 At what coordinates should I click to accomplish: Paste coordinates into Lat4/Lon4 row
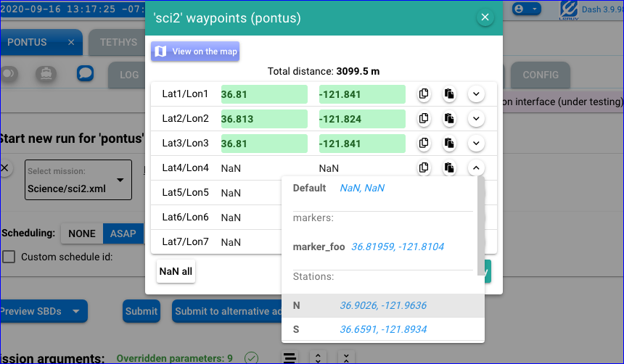coord(449,167)
